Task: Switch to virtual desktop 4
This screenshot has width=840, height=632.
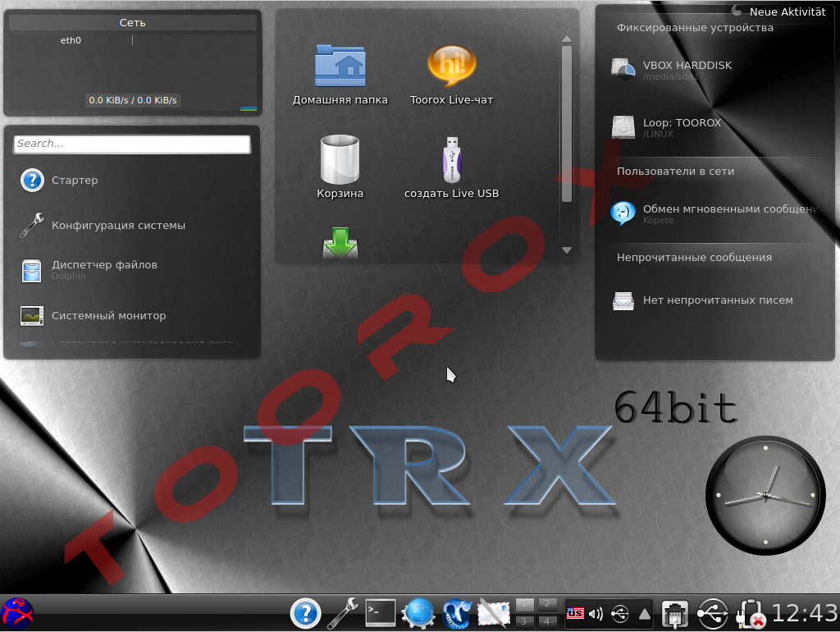Action: click(x=547, y=621)
